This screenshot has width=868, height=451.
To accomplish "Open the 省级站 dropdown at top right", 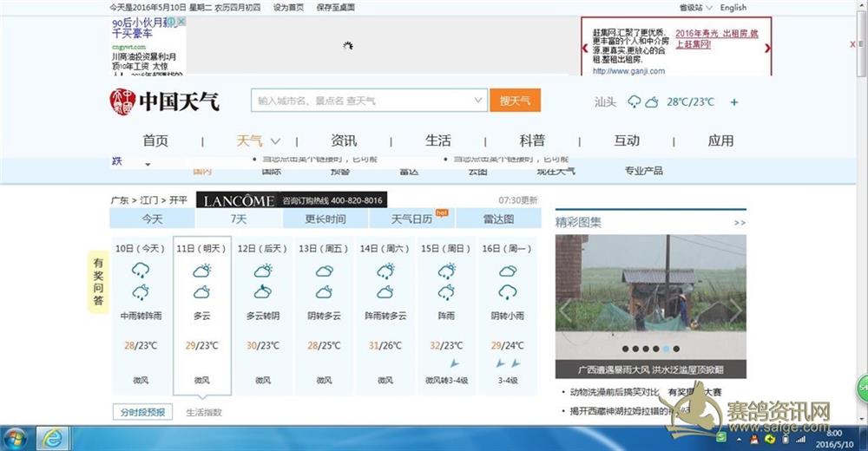I will point(694,8).
